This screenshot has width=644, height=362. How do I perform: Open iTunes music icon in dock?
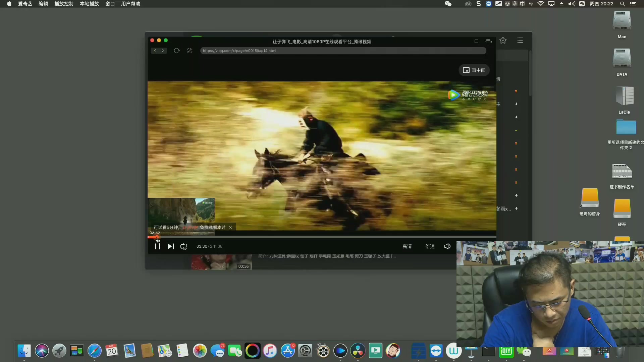270,351
